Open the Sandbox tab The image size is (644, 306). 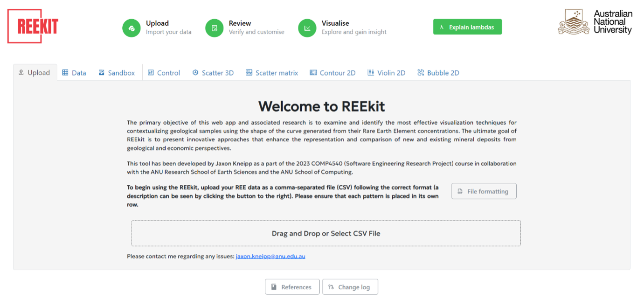(117, 73)
